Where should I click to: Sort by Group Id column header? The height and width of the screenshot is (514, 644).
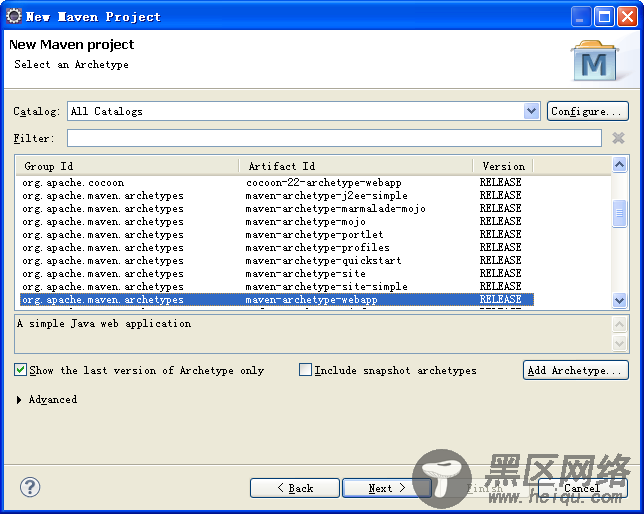(127, 166)
